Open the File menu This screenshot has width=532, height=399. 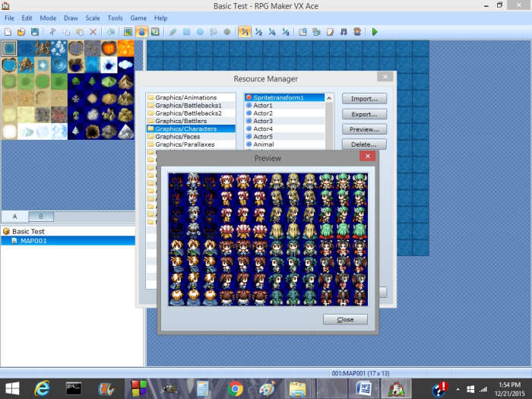coord(9,18)
